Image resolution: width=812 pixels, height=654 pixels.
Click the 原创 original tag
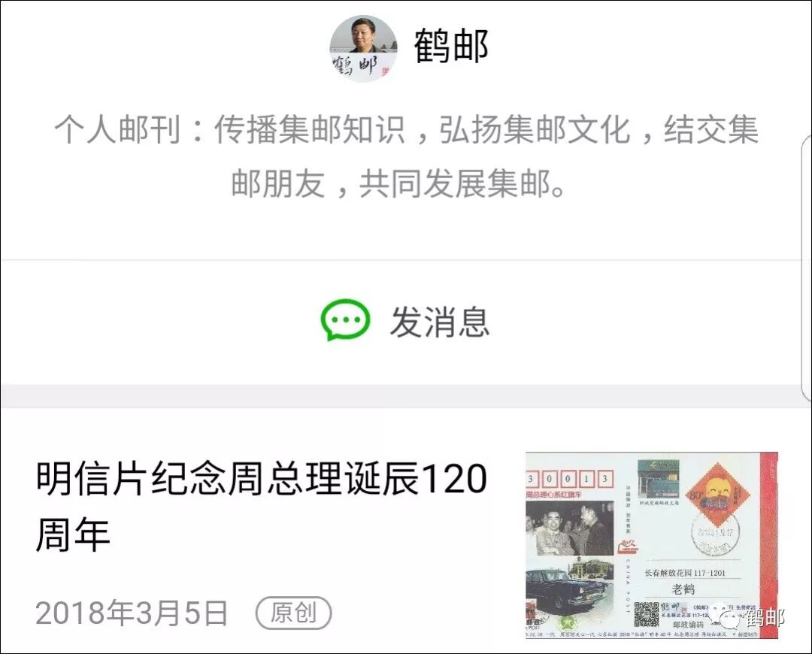[x=294, y=613]
